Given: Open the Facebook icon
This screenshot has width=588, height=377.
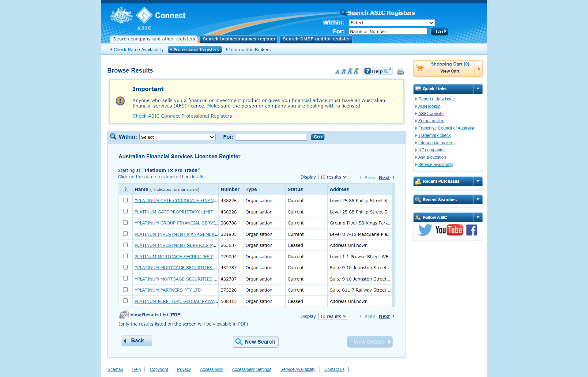Looking at the screenshot, I should 472,230.
